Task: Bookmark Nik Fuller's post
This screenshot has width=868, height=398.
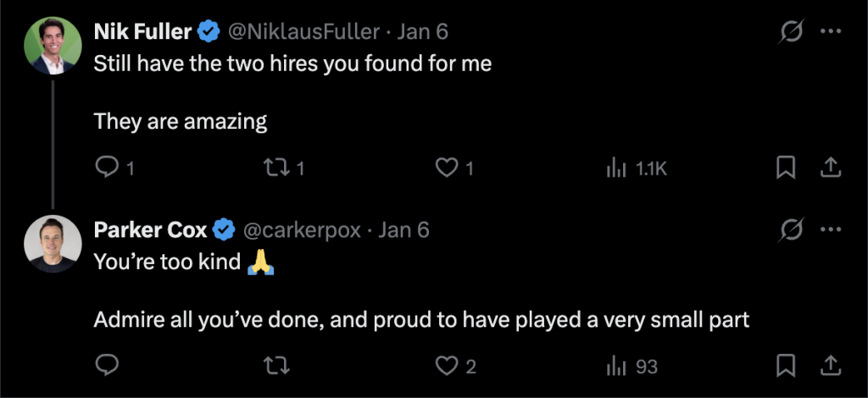Action: [787, 169]
